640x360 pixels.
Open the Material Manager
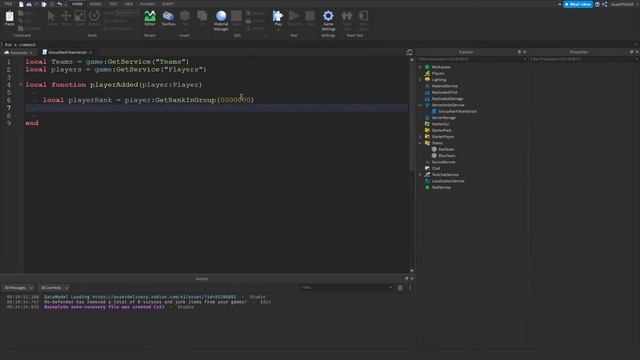click(x=221, y=20)
